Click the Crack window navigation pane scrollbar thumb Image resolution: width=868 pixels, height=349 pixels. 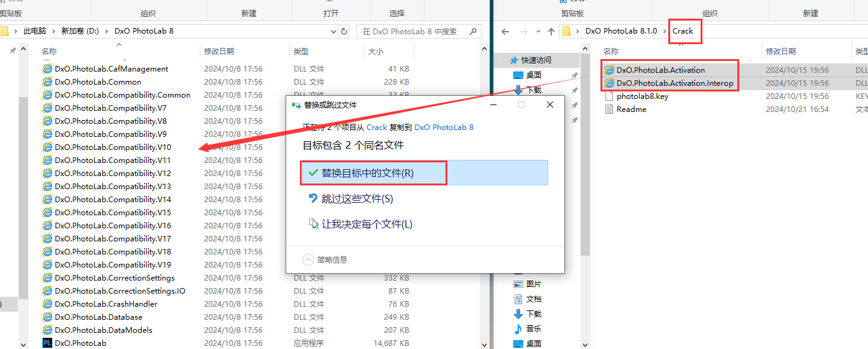pyautogui.click(x=585, y=155)
